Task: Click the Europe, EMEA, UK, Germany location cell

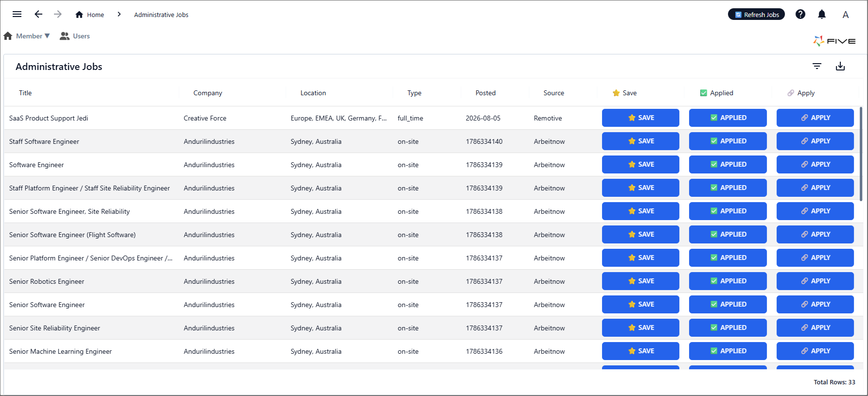Action: 338,118
